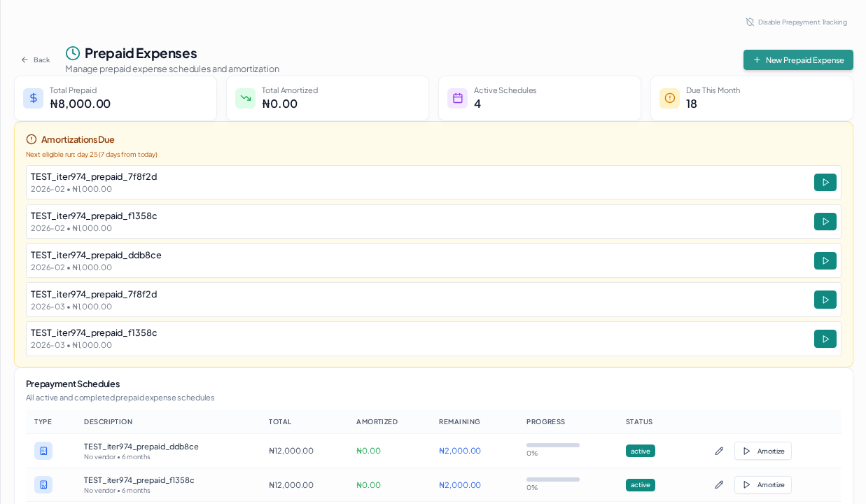This screenshot has width=866, height=504.
Task: Click the Type column header
Action: point(43,421)
